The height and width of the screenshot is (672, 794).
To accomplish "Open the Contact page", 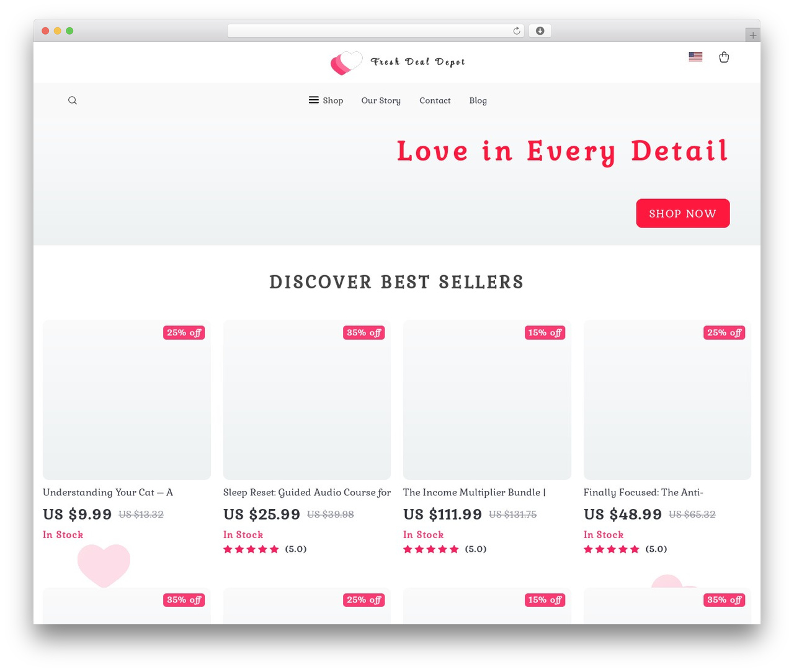I will click(x=435, y=100).
